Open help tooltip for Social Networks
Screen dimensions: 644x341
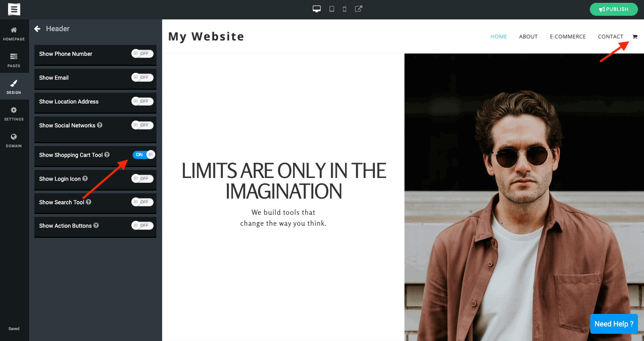[x=100, y=125]
